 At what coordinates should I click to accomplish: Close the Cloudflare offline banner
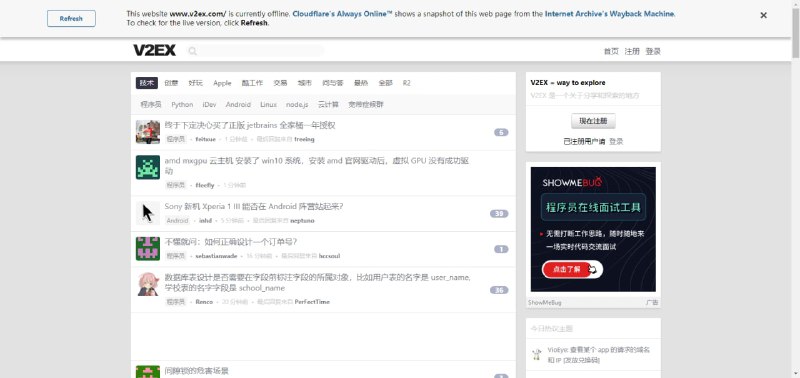[x=763, y=15]
